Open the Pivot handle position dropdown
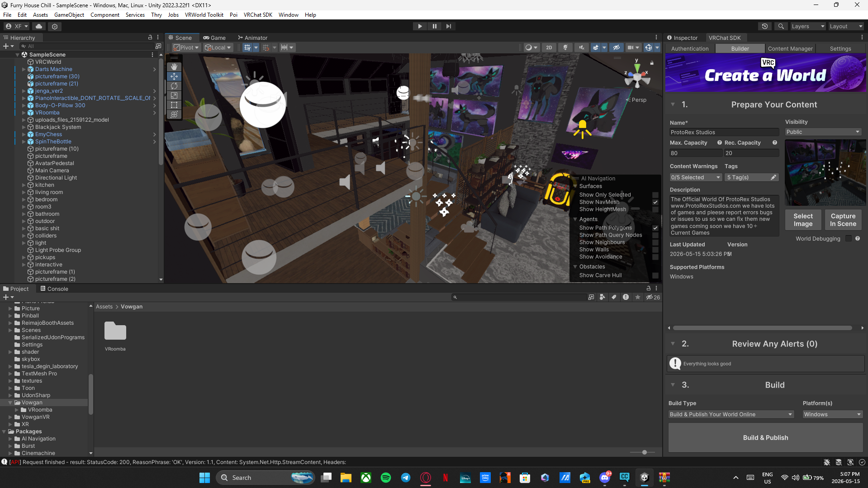The image size is (868, 488). pyautogui.click(x=186, y=47)
